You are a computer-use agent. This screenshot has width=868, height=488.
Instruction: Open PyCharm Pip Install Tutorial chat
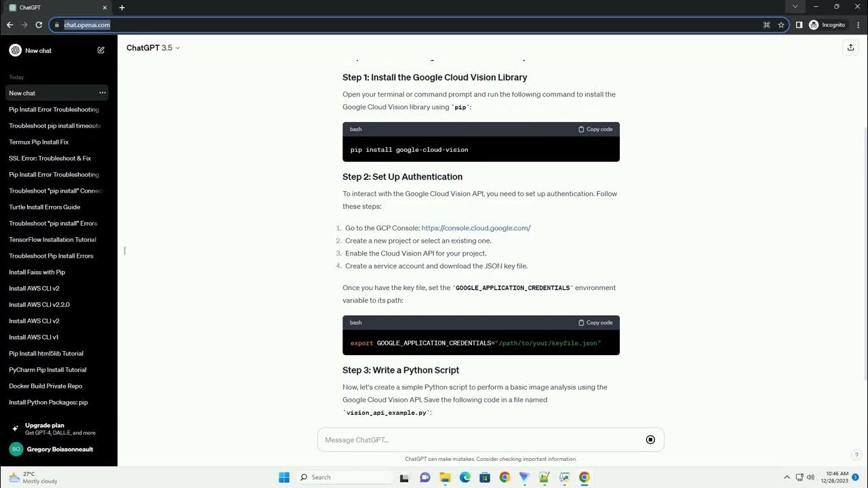point(57,369)
